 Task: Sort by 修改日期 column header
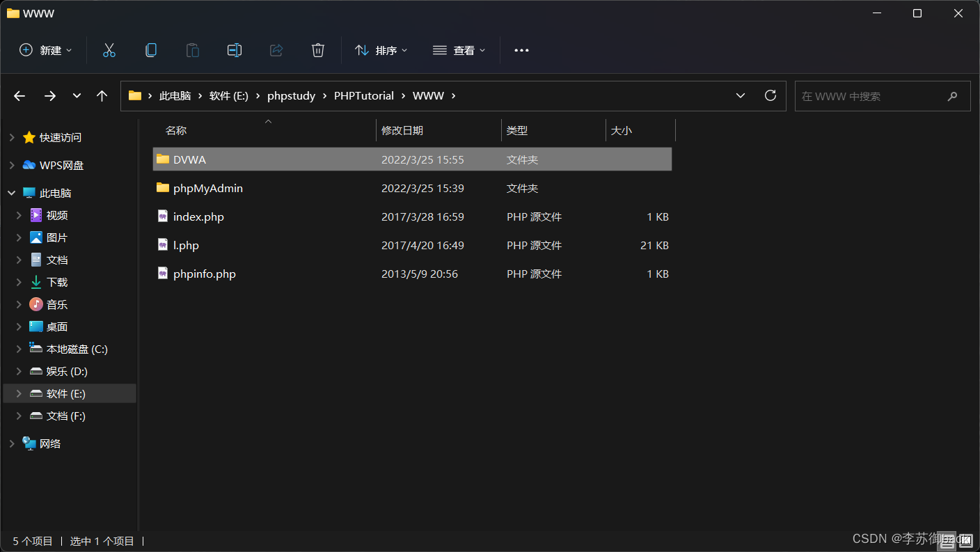(x=402, y=130)
